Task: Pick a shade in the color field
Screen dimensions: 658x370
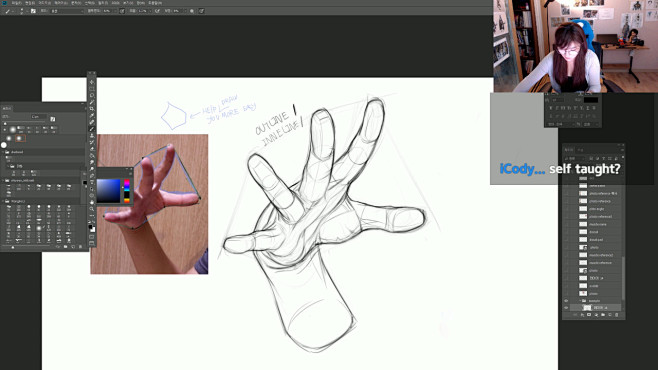Action: pyautogui.click(x=109, y=191)
